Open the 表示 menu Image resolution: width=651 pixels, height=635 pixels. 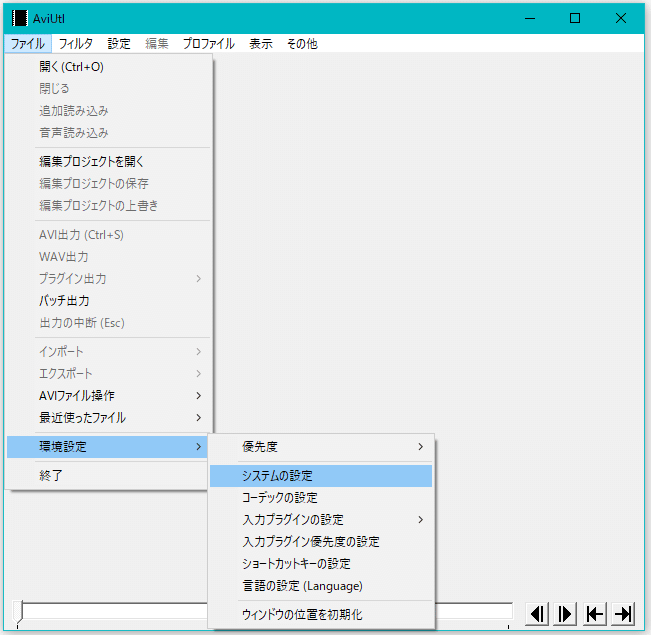click(x=261, y=44)
